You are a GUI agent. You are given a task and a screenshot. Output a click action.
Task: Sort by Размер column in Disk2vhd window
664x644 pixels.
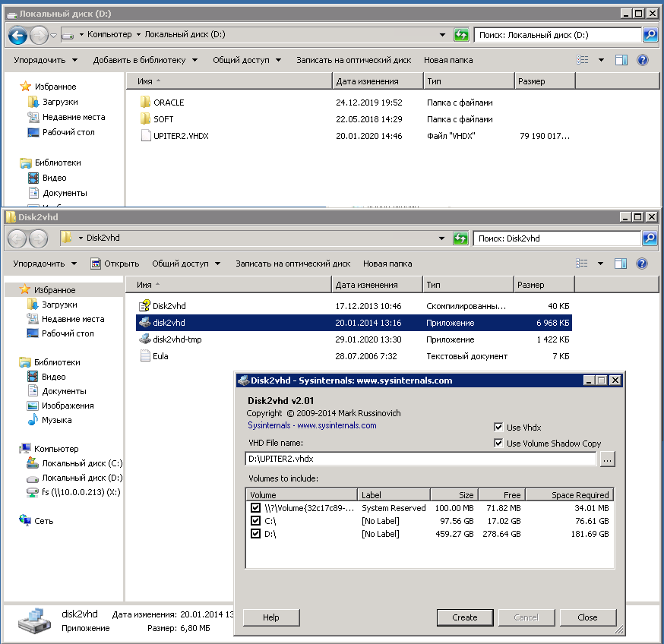pos(544,285)
